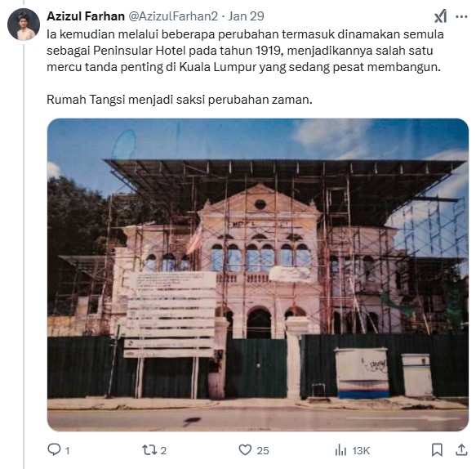Open the Jan 29 timestamp link
The width and height of the screenshot is (476, 469).
(247, 16)
